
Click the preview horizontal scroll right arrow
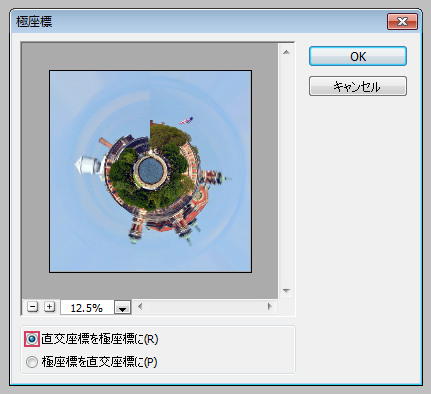(269, 306)
